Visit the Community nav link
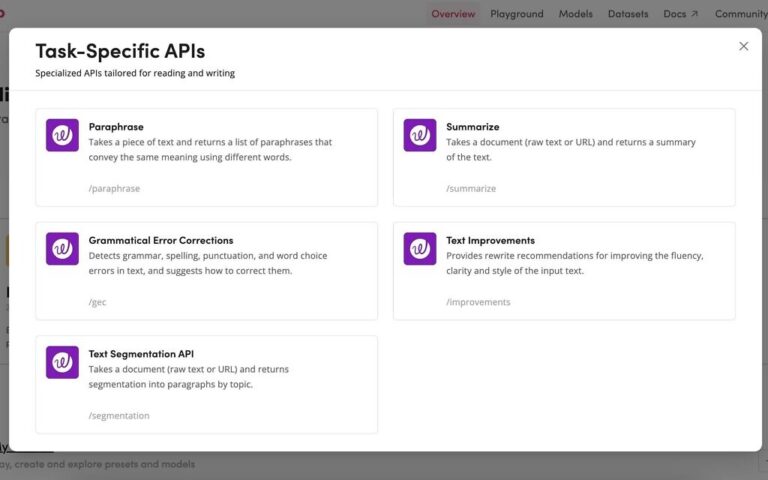 pos(740,14)
